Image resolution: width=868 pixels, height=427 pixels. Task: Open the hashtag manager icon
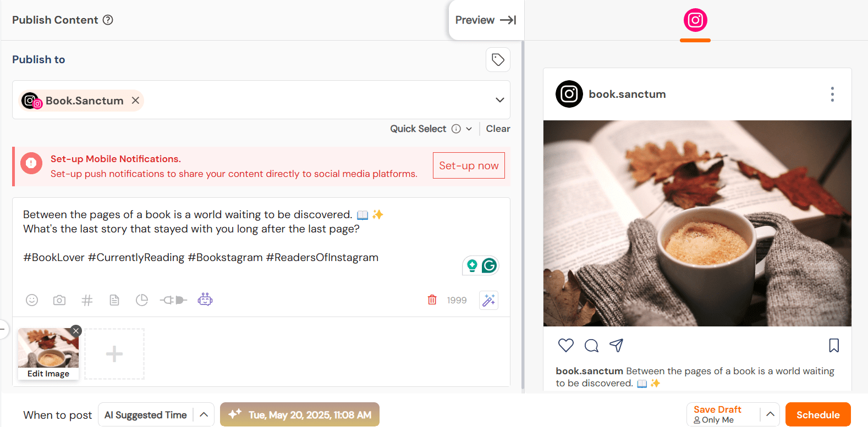(x=87, y=300)
